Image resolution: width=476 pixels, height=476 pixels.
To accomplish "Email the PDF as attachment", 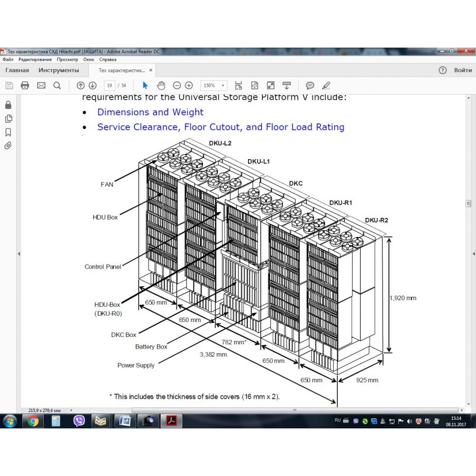I will pyautogui.click(x=41, y=85).
